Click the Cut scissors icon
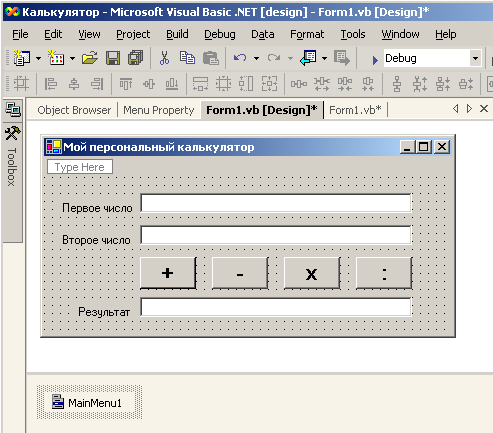This screenshot has width=493, height=433. (x=164, y=58)
